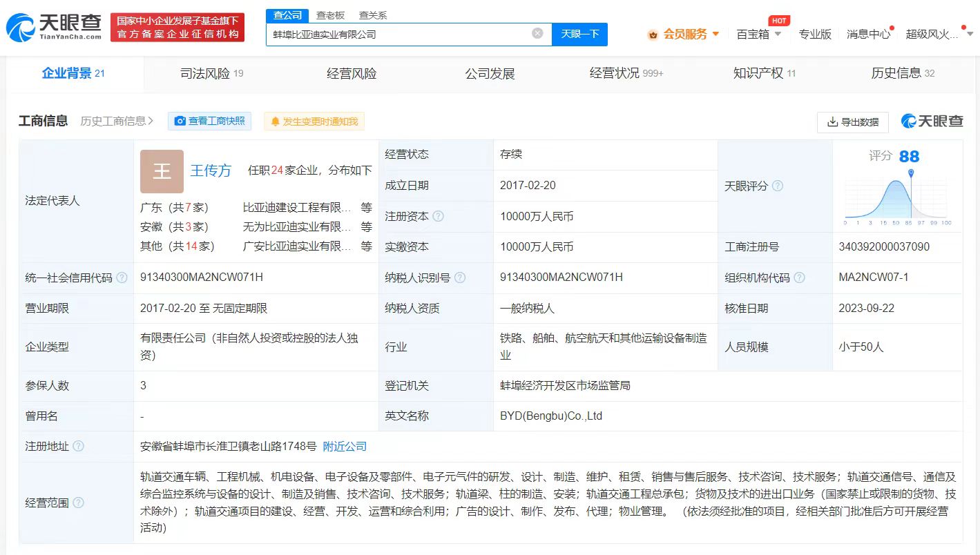This screenshot has width=980, height=555.
Task: Click the company name search input field
Action: pyautogui.click(x=397, y=34)
